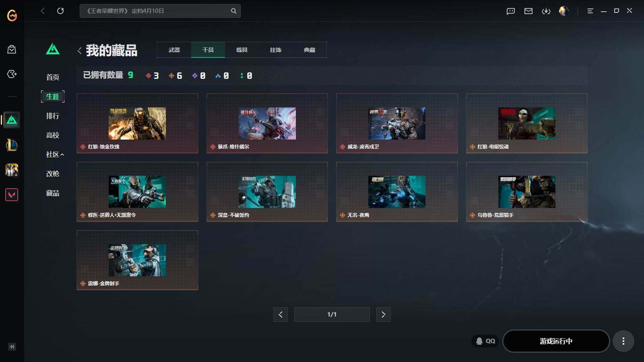Viewport: 644px width, 362px height.
Task: Click the 已拥有数量 9 total label
Action: coord(108,75)
